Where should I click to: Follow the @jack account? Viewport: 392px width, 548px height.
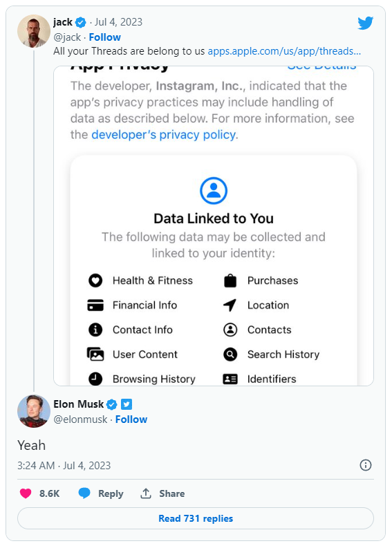pyautogui.click(x=104, y=37)
